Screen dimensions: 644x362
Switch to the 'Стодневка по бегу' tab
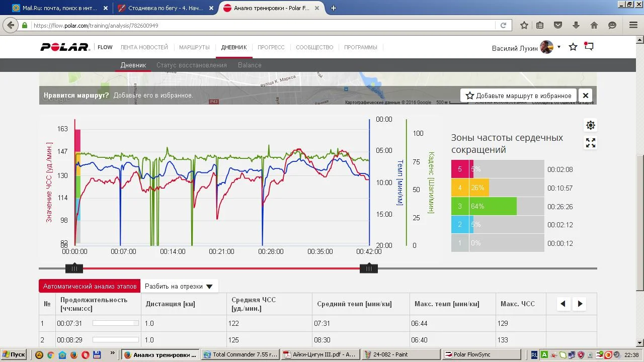click(165, 8)
